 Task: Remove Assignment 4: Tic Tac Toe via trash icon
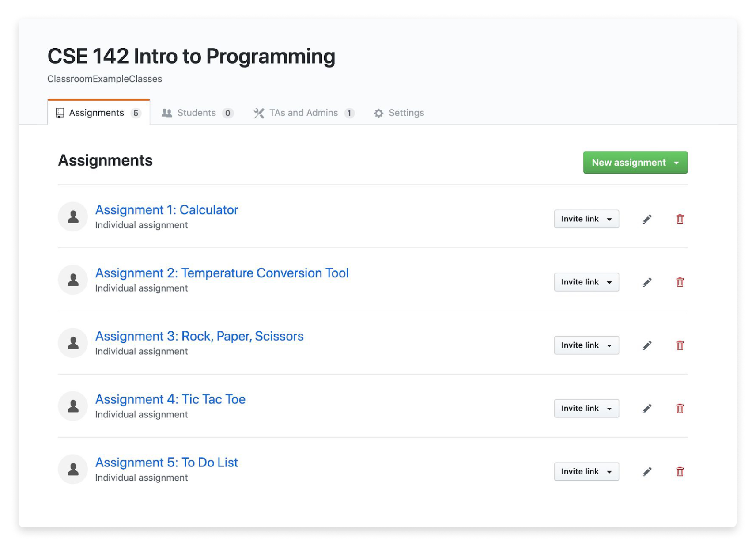coord(680,409)
